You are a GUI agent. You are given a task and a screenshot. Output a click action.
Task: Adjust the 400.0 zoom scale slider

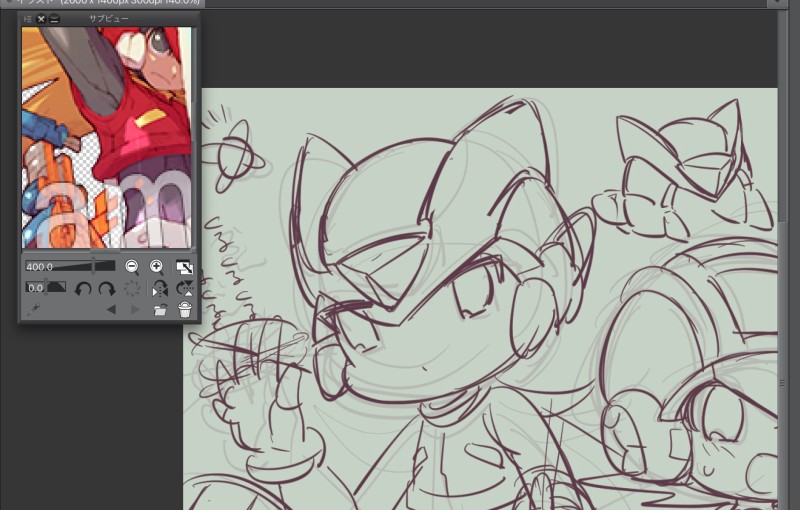[x=70, y=266]
